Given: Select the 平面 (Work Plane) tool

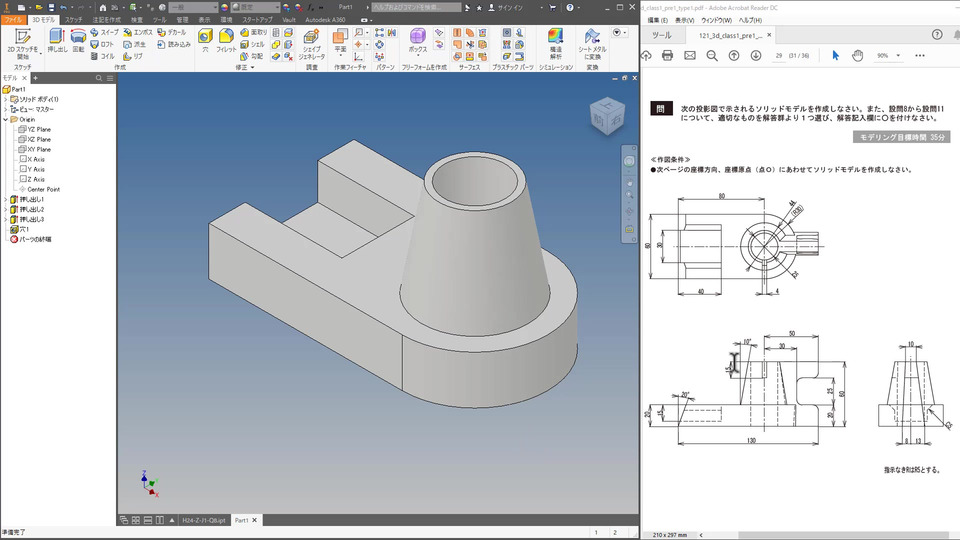Looking at the screenshot, I should [x=340, y=40].
